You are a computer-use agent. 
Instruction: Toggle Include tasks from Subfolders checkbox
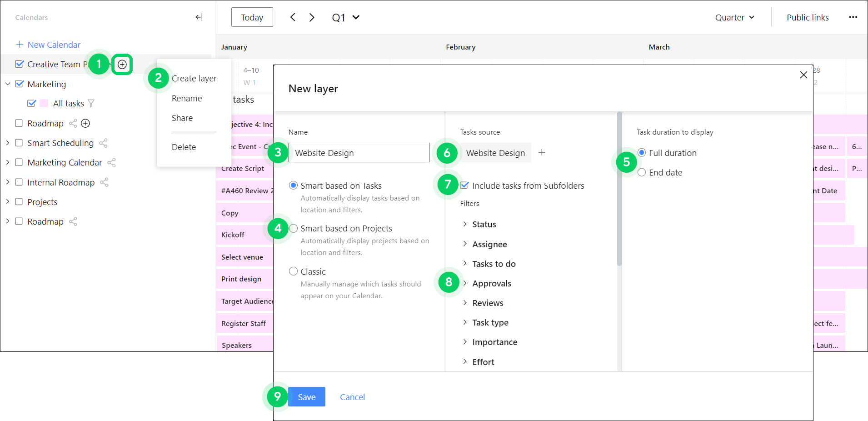pyautogui.click(x=464, y=185)
